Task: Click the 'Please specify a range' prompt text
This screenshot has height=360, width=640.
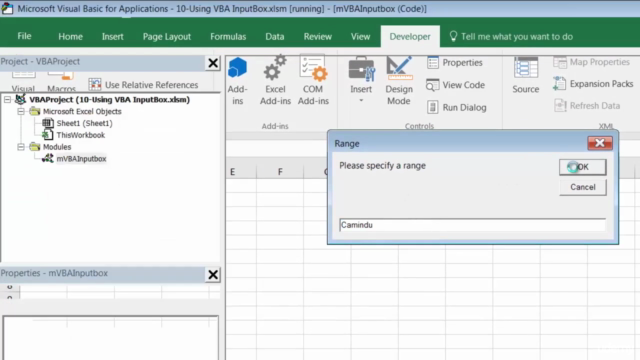Action: (382, 166)
